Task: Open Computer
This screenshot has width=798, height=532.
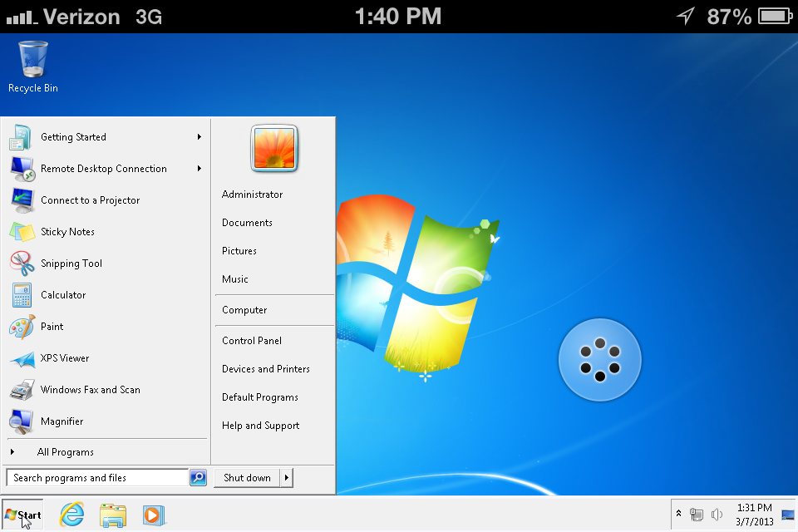Action: coord(244,309)
